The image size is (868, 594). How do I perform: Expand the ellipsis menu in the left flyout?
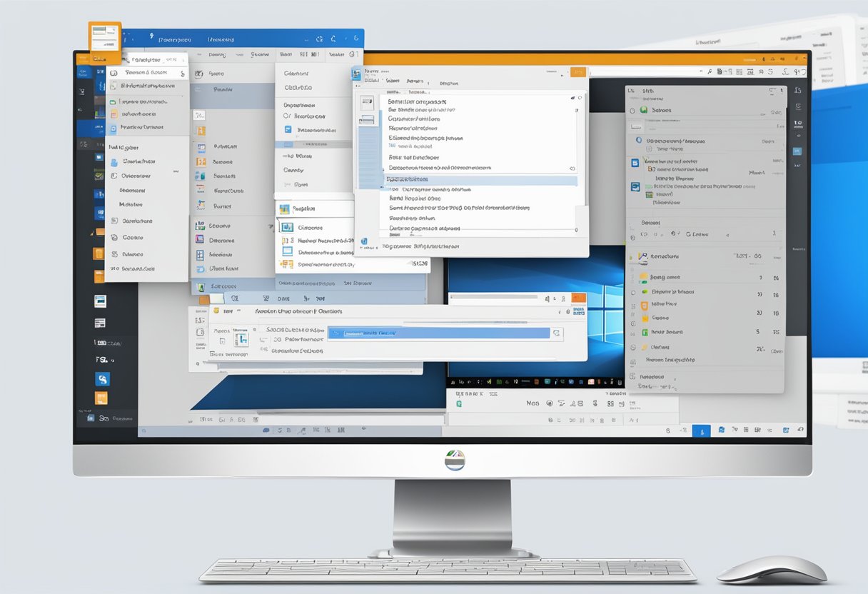click(x=175, y=172)
